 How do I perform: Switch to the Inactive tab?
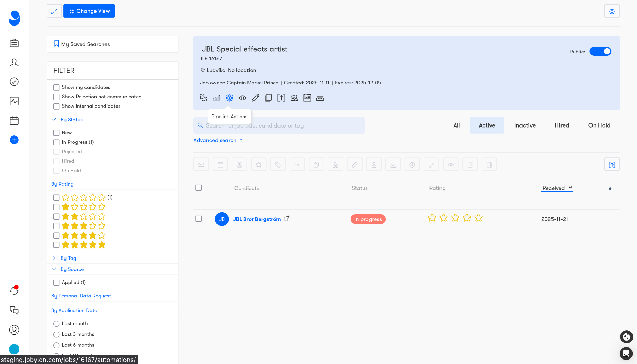[525, 125]
